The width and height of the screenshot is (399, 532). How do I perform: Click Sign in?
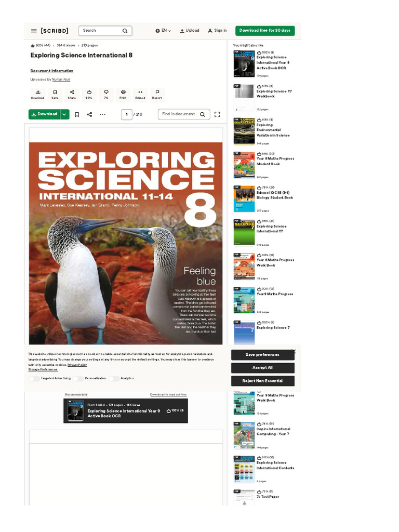click(217, 31)
